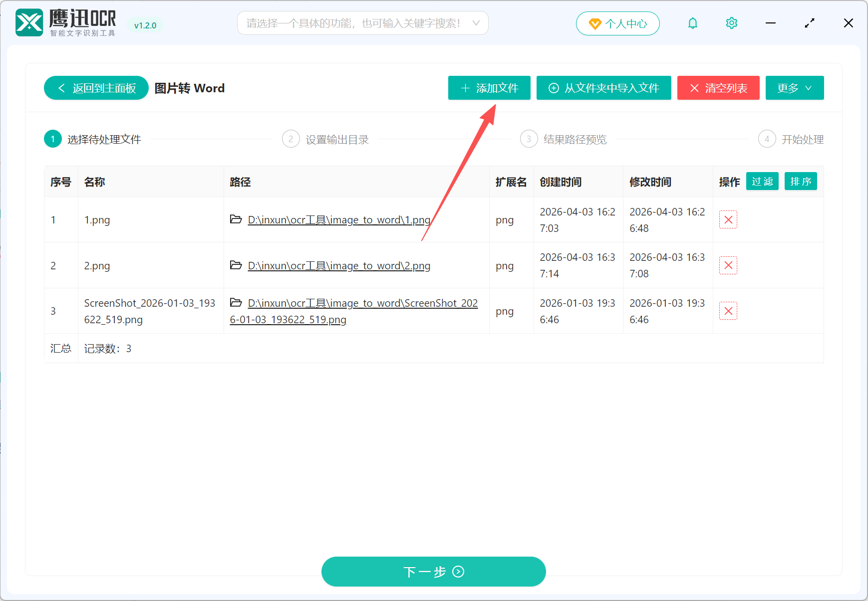Open the folder icon beside 2.png path

(236, 265)
